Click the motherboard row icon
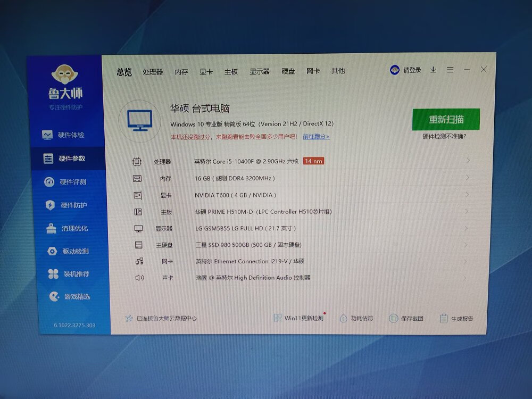The image size is (532, 399). pyautogui.click(x=138, y=212)
